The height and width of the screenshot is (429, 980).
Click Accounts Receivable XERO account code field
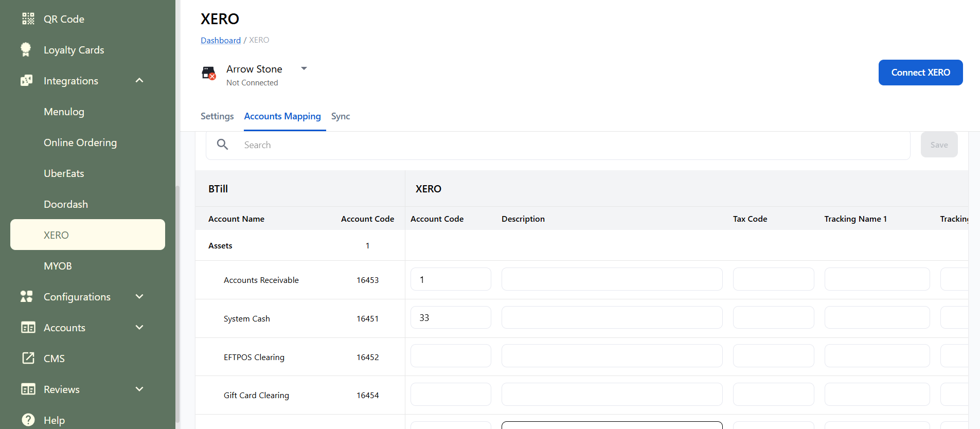coord(451,279)
